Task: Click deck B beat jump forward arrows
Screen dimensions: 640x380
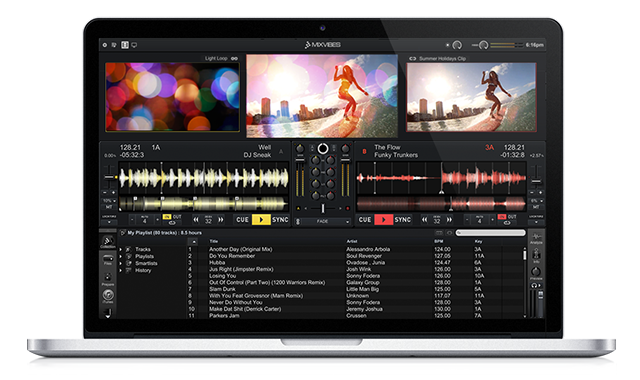Action: pyautogui.click(x=449, y=220)
